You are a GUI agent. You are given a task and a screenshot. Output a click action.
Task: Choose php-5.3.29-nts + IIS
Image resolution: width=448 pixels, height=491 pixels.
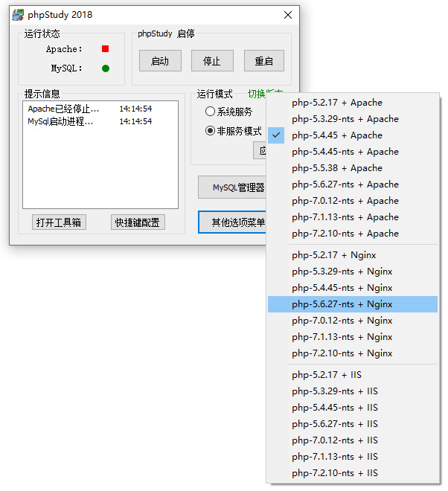click(353, 391)
